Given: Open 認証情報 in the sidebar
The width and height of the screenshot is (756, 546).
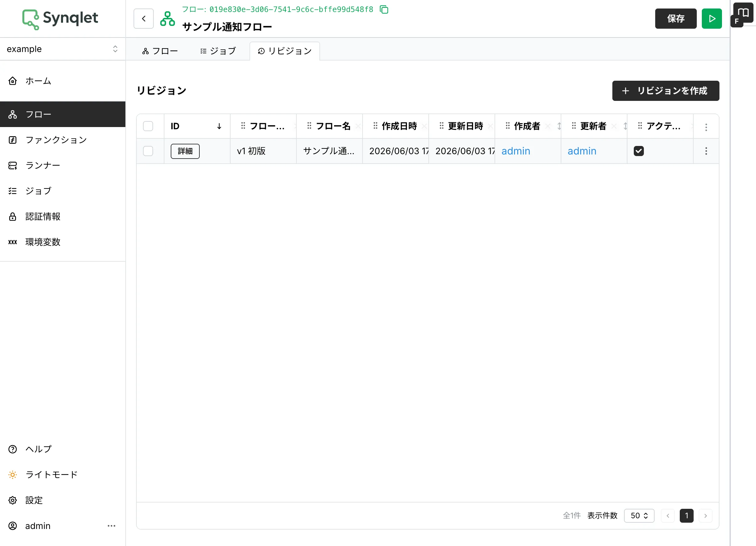Looking at the screenshot, I should [63, 217].
